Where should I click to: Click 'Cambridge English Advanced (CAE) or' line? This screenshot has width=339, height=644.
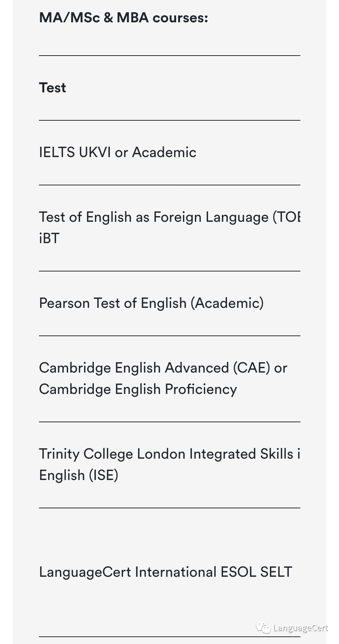tap(163, 368)
